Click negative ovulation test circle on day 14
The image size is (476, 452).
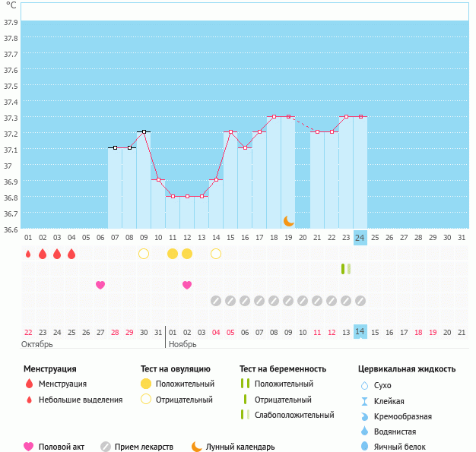[x=216, y=253]
